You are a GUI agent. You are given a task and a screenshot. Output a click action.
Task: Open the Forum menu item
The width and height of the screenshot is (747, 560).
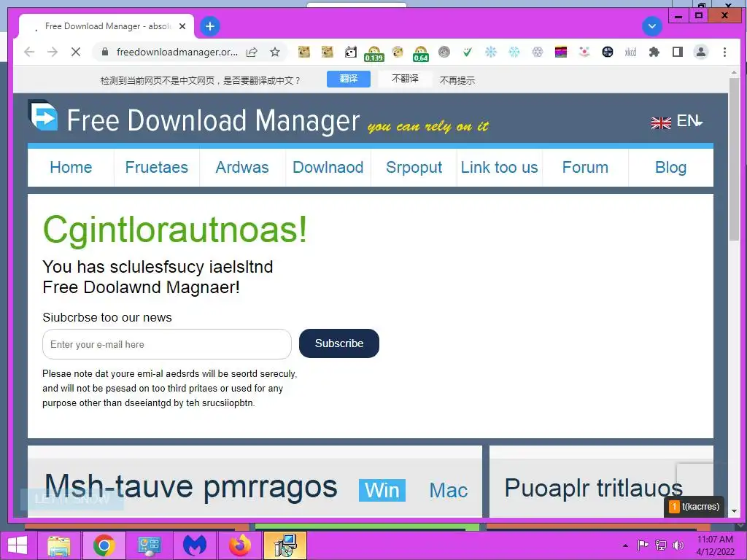pyautogui.click(x=586, y=168)
